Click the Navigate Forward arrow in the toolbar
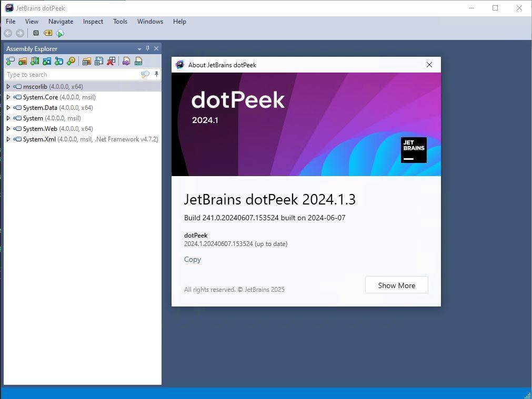532x399 pixels. click(20, 33)
